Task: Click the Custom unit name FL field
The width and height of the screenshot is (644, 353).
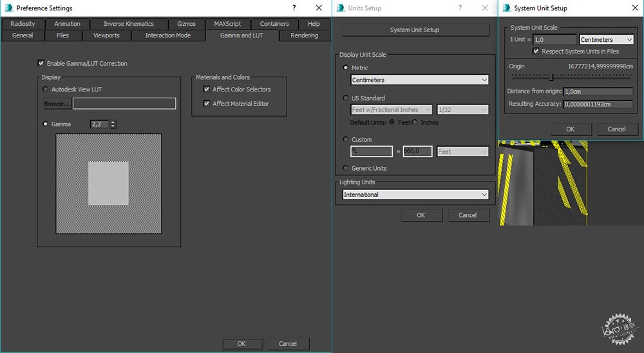Action: coord(372,151)
